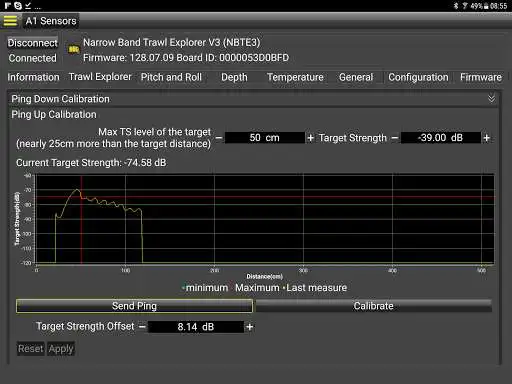Expand the Ping Down Calibration section chevron
The height and width of the screenshot is (384, 512).
(491, 98)
